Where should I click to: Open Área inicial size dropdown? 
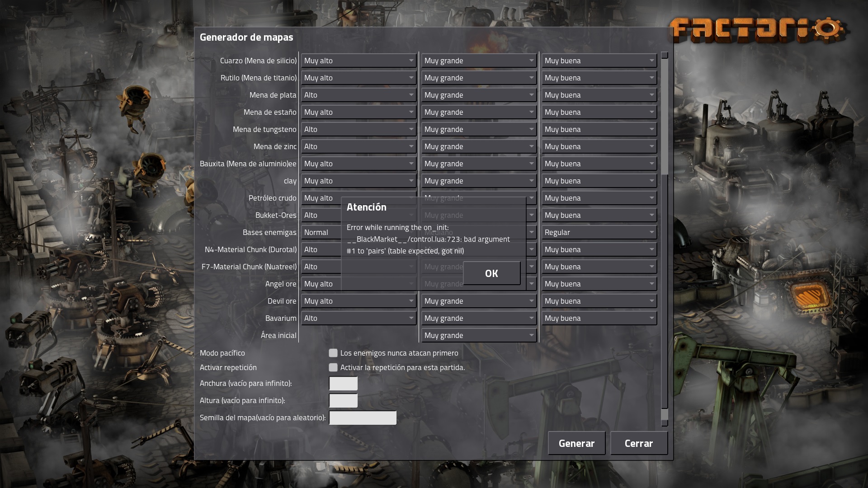479,335
